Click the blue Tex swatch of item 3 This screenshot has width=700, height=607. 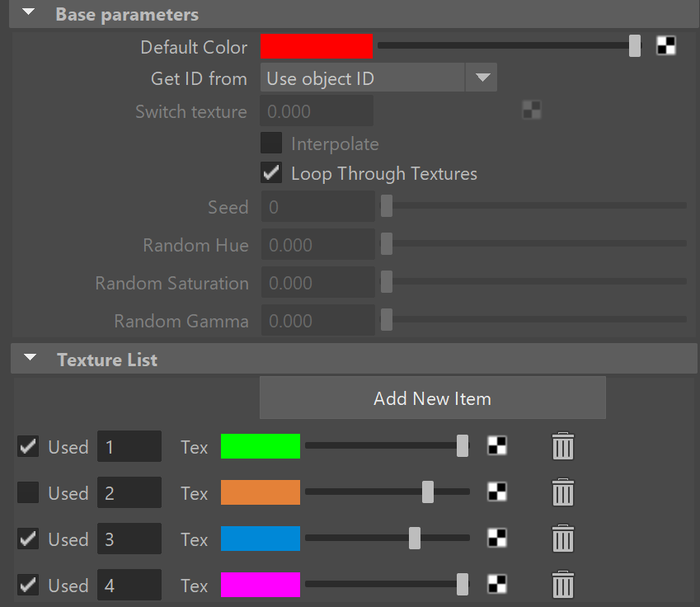click(x=261, y=539)
